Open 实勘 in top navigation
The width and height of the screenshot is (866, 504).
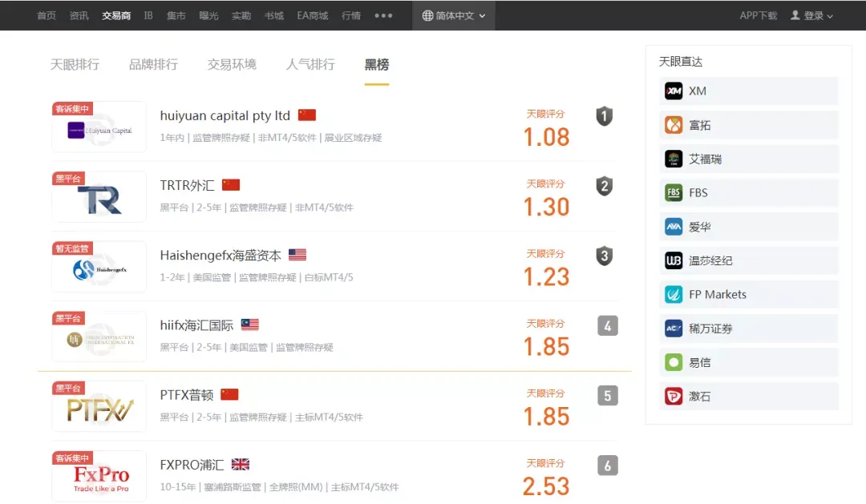click(x=241, y=15)
